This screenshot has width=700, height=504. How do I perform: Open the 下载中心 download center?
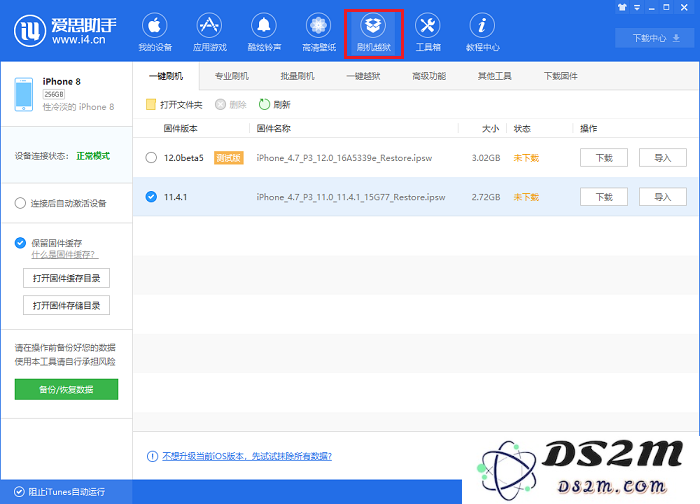(655, 38)
